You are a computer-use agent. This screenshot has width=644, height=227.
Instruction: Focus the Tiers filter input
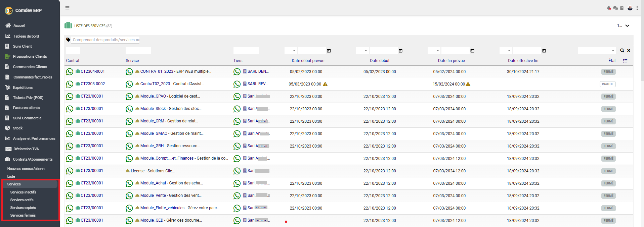(246, 51)
